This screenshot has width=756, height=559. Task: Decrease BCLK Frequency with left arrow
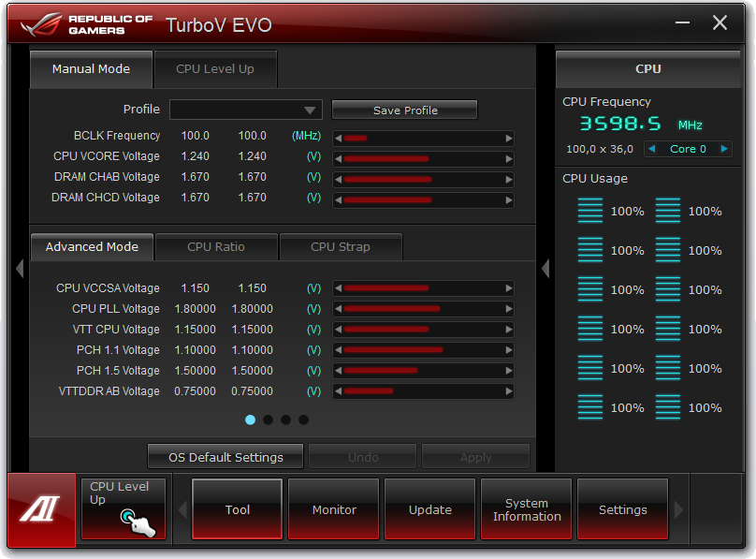339,139
